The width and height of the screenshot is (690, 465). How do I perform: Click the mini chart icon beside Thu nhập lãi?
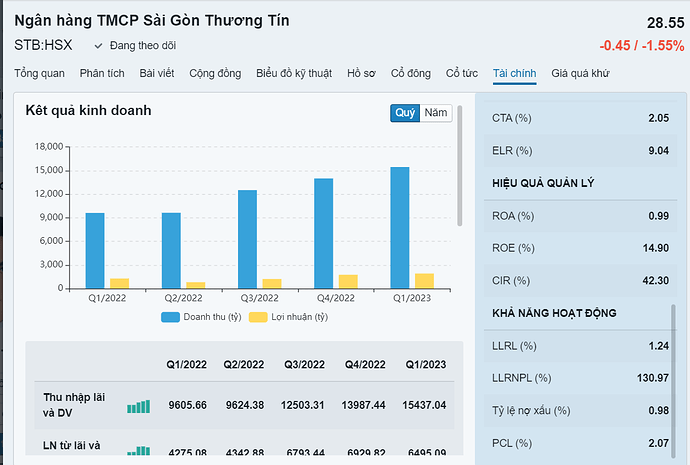(138, 406)
